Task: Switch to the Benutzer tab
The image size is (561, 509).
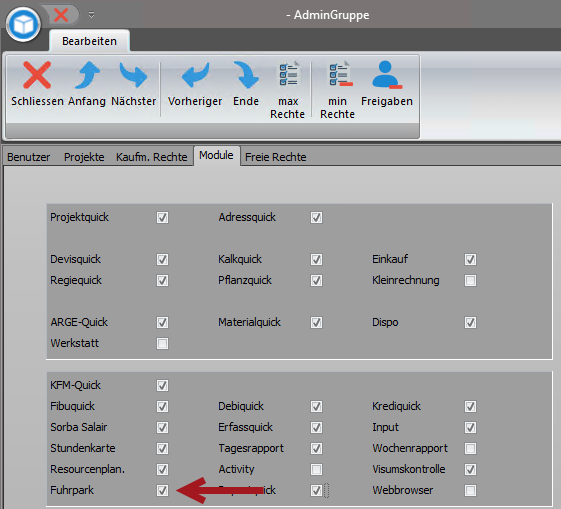Action: click(x=29, y=157)
